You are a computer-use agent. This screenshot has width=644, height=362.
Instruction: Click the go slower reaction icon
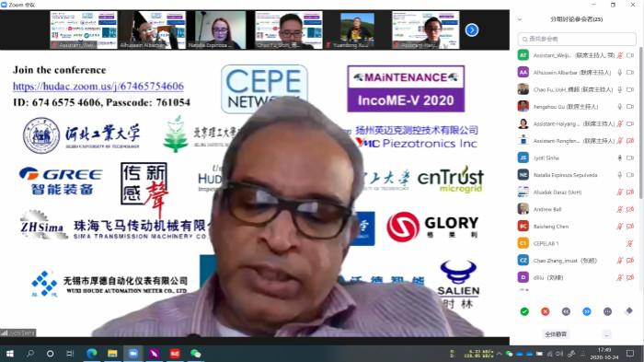pyautogui.click(x=566, y=311)
